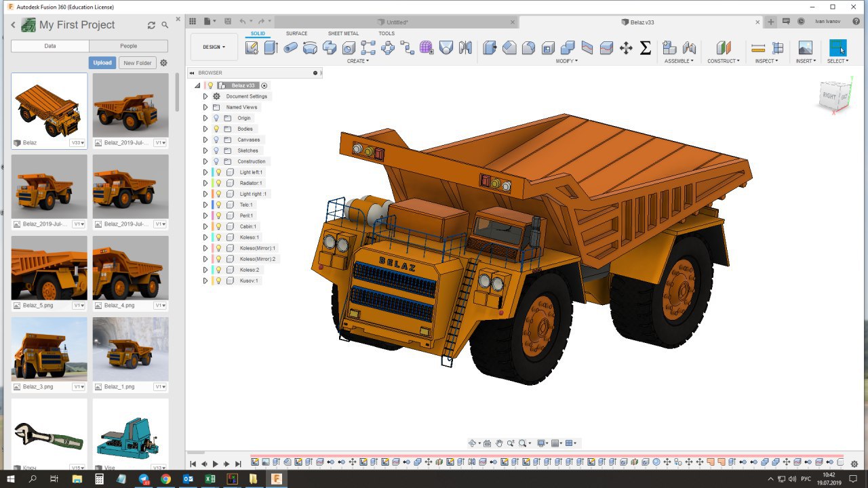Switch to the Untitled* document tab
868x488 pixels.
pos(395,22)
